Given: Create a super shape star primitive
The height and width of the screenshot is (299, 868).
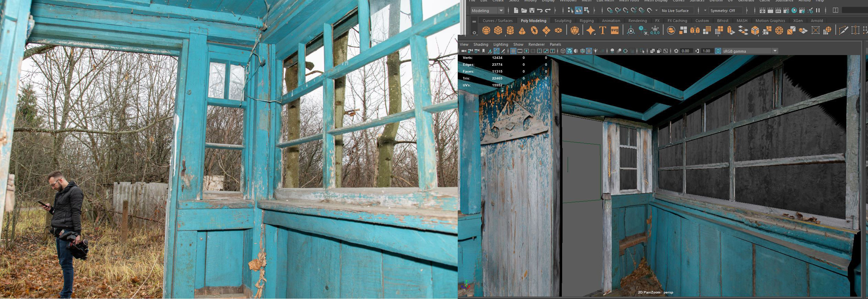Looking at the screenshot, I should pyautogui.click(x=591, y=30).
